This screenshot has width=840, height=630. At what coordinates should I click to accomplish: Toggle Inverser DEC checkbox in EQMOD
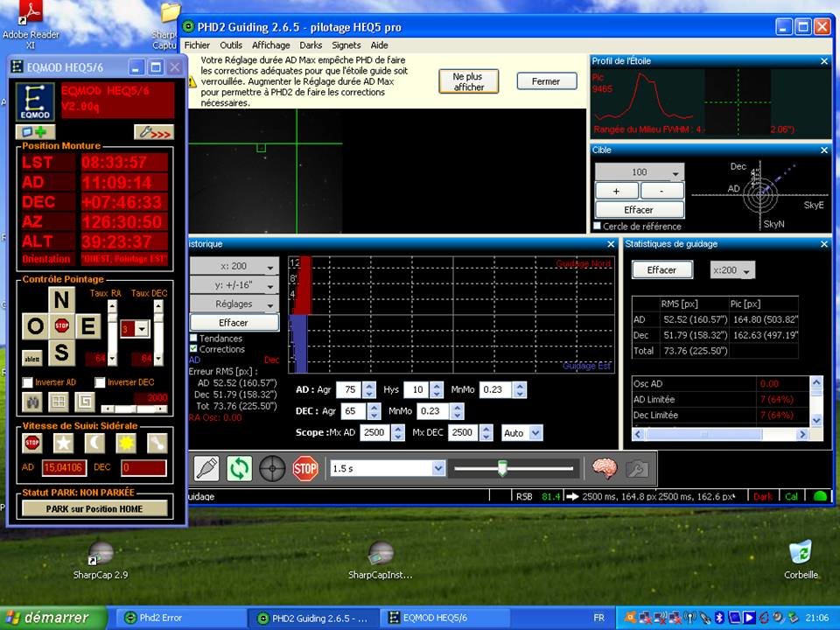click(100, 382)
